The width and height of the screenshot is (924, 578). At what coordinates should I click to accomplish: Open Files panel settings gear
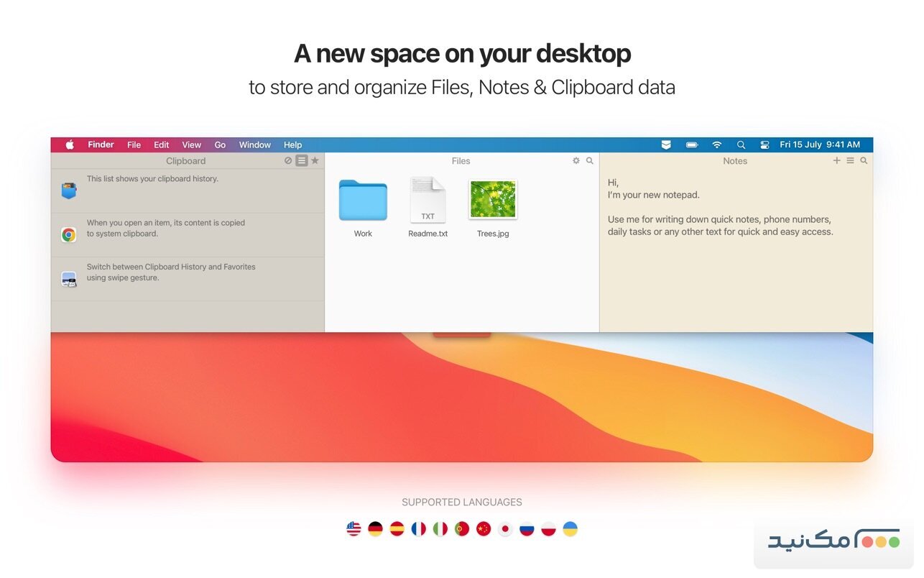pos(576,161)
